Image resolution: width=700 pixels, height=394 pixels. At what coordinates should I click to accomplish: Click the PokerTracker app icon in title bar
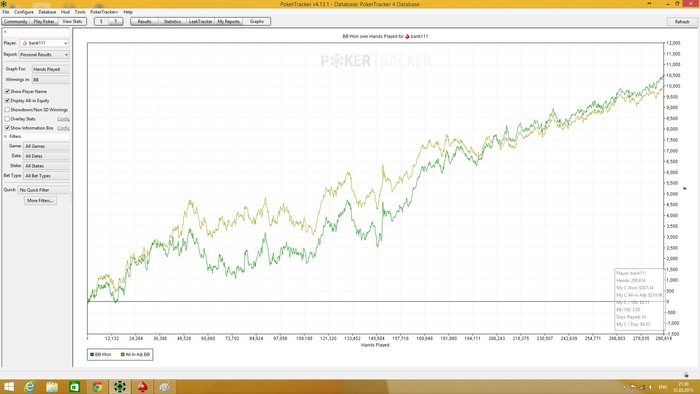tap(4, 4)
